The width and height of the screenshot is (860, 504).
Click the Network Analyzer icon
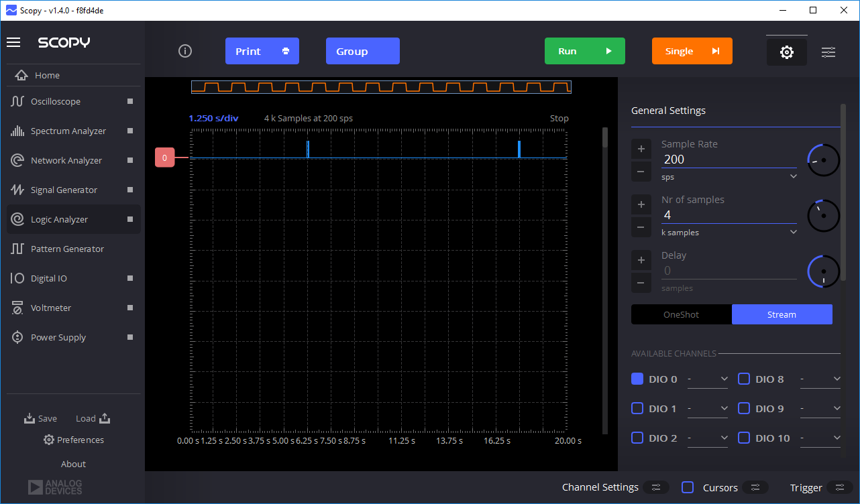17,160
